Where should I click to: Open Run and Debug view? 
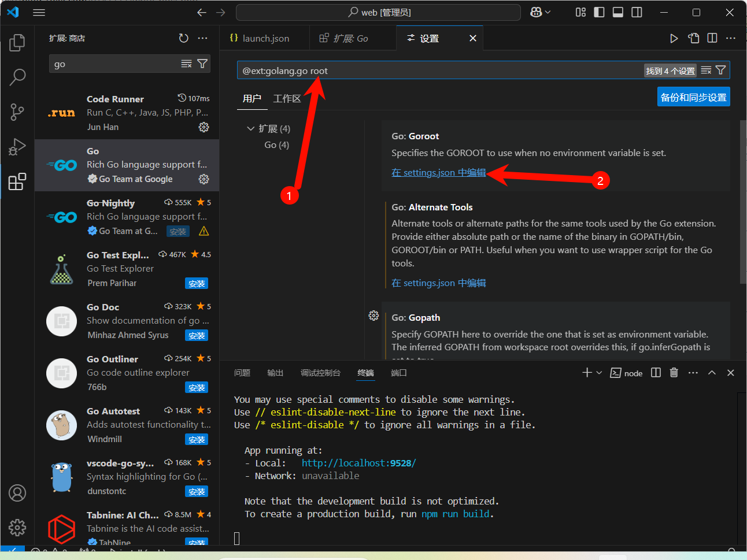pos(17,147)
